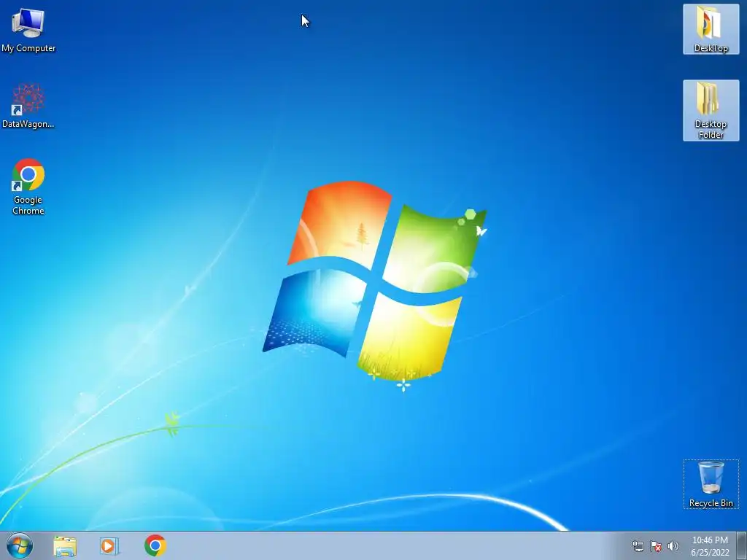Open the network status tray icon
Viewport: 747px width, 560px height.
pyautogui.click(x=638, y=546)
